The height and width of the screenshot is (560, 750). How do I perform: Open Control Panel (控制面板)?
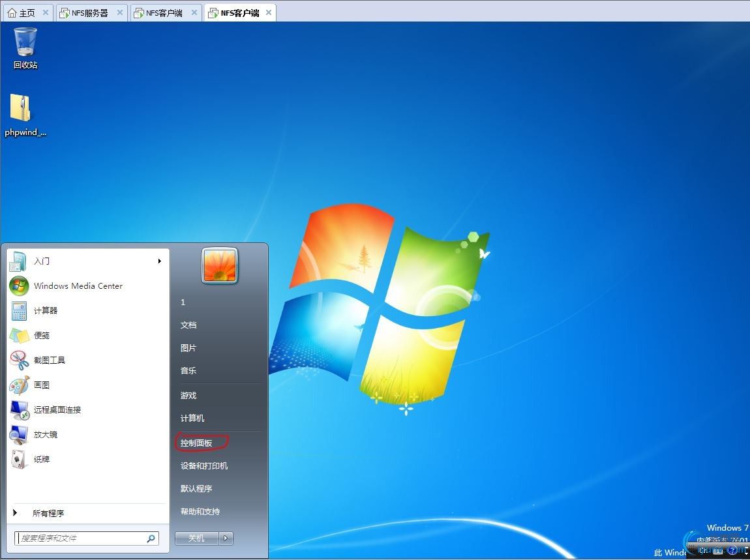tap(196, 443)
